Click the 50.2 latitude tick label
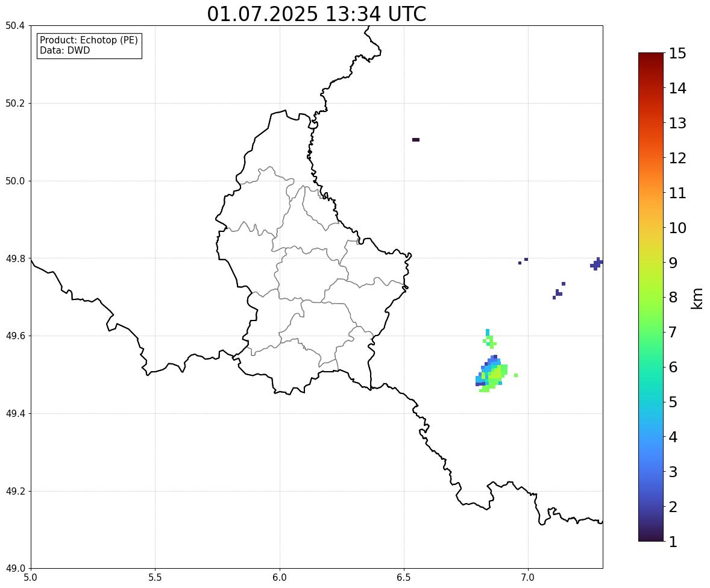This screenshot has width=710, height=588. coord(15,103)
